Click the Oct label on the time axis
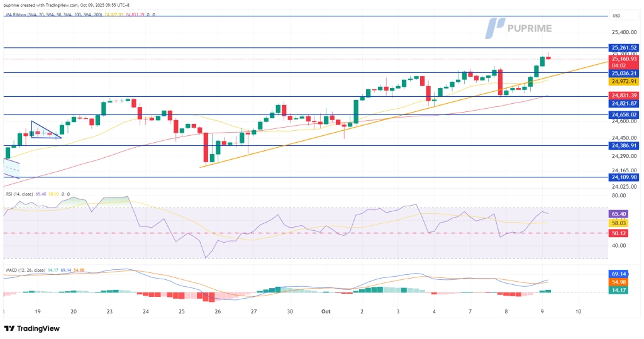This screenshot has width=644, height=339. click(x=325, y=311)
